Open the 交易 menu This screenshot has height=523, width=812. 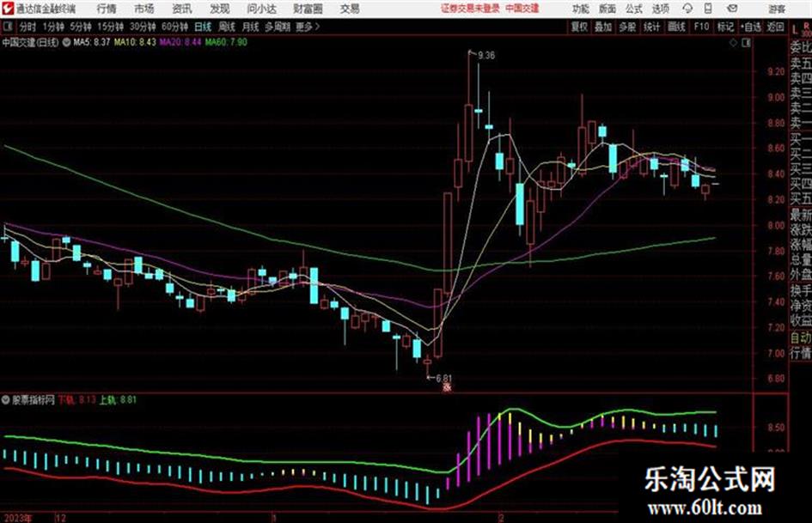350,9
